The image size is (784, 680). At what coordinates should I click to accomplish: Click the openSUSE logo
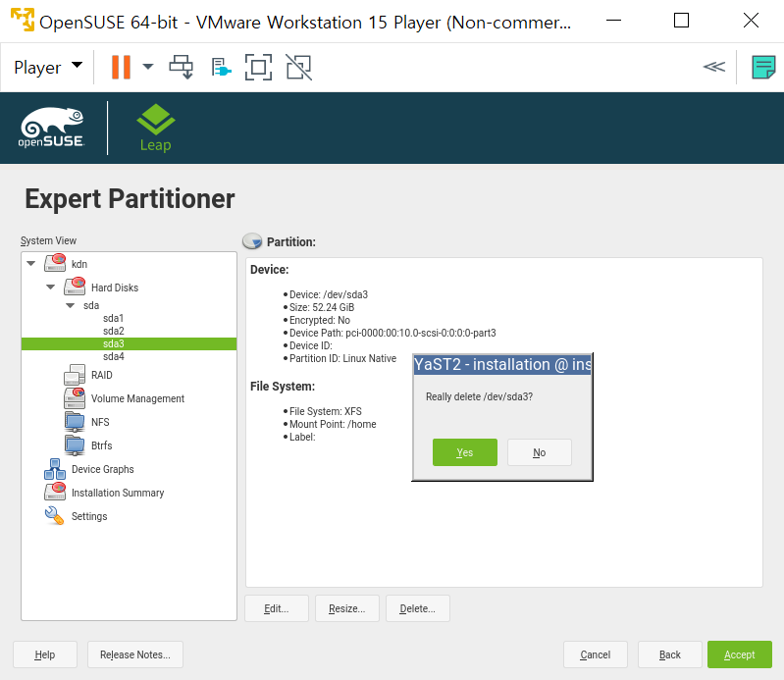coord(51,128)
